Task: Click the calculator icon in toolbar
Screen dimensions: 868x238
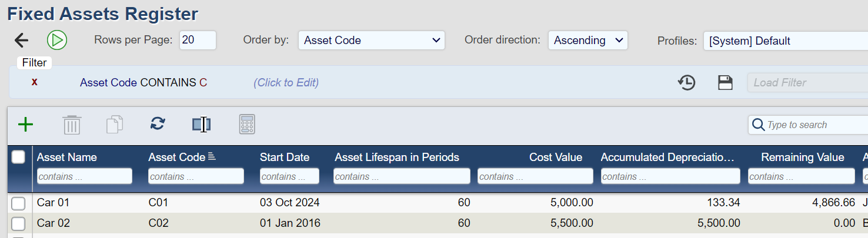Action: click(x=247, y=125)
